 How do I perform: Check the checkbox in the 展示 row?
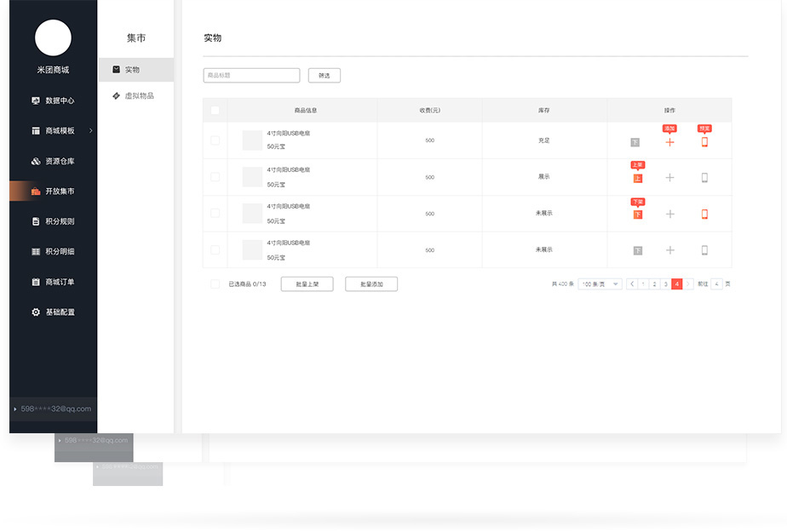pyautogui.click(x=215, y=177)
